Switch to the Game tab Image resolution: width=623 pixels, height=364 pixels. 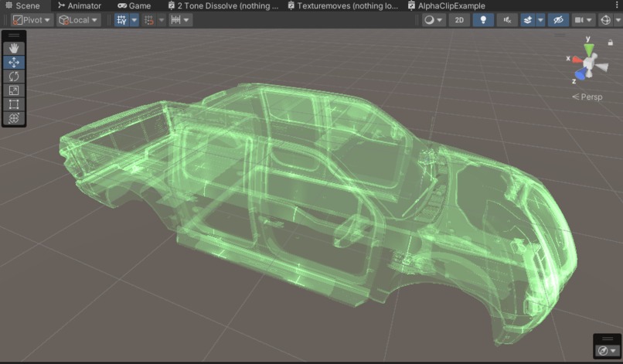pyautogui.click(x=134, y=5)
